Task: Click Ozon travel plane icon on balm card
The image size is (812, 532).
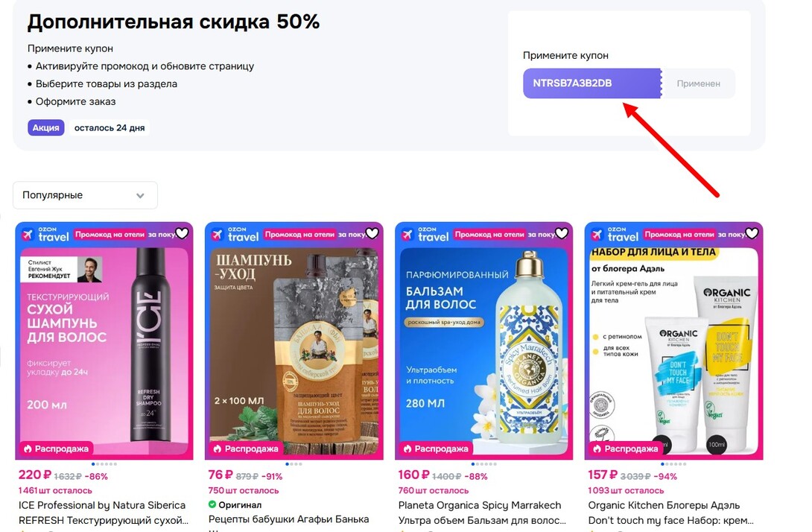Action: point(407,235)
